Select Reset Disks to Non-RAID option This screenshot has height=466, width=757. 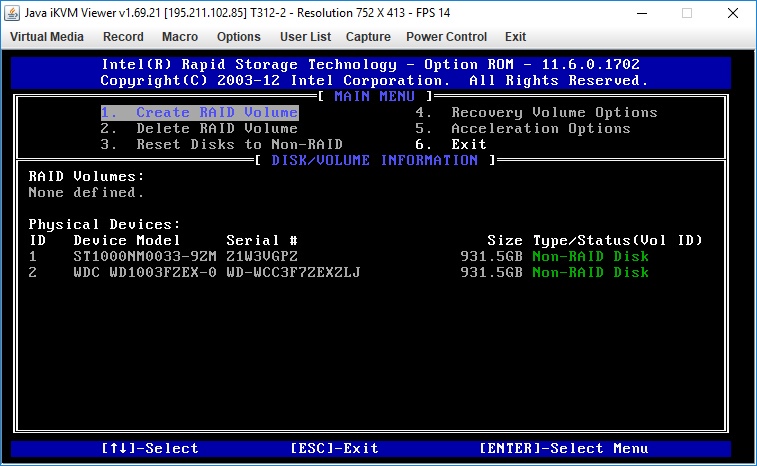222,144
